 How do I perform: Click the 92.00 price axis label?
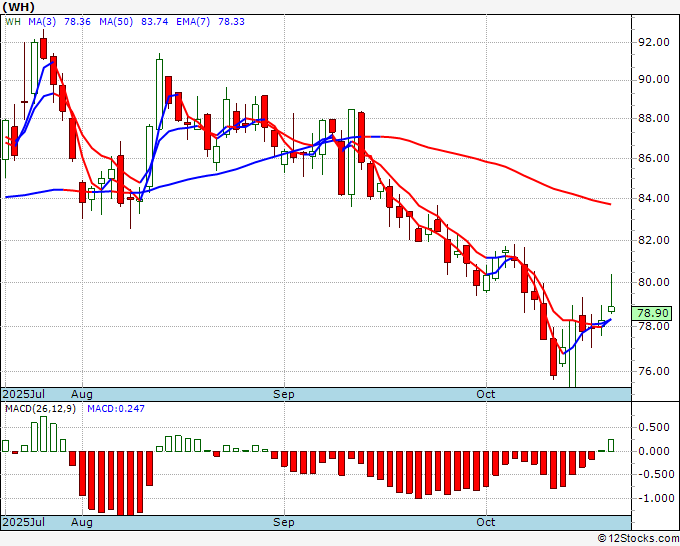click(x=654, y=43)
